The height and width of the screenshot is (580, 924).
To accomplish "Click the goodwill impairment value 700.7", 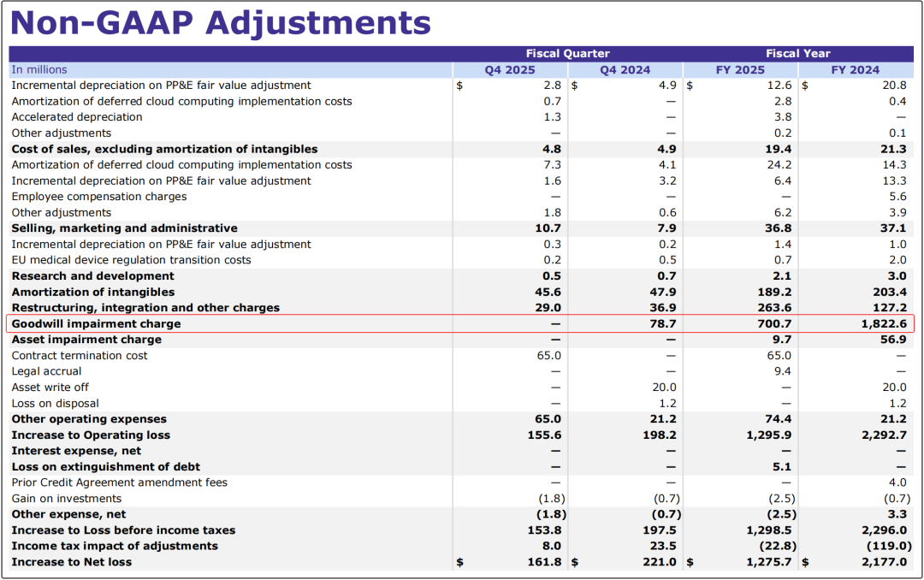I will 774,323.
